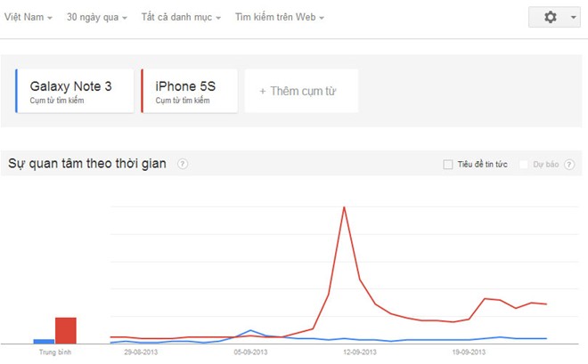This screenshot has width=588, height=364.
Task: Open Tìm kiếm trên Web search type
Action: (280, 17)
